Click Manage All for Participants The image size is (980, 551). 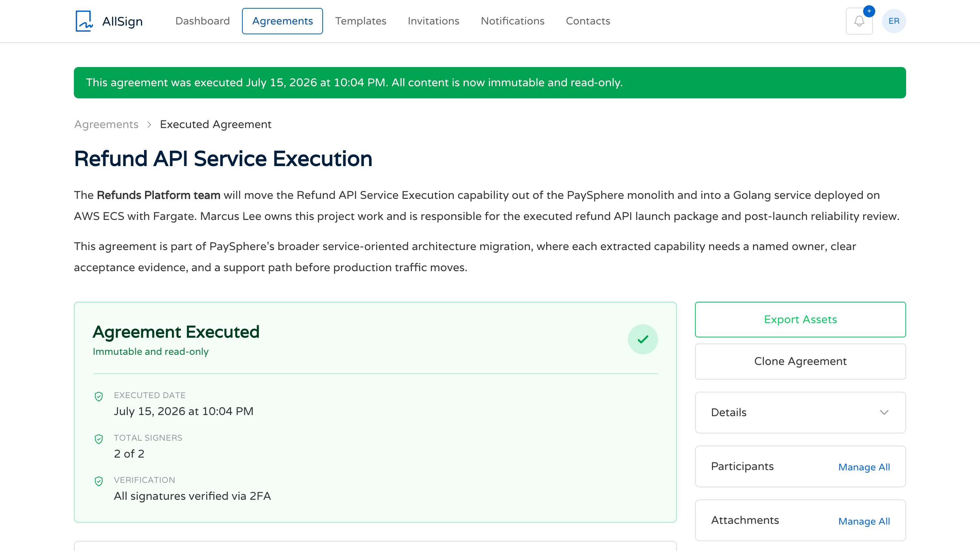864,467
